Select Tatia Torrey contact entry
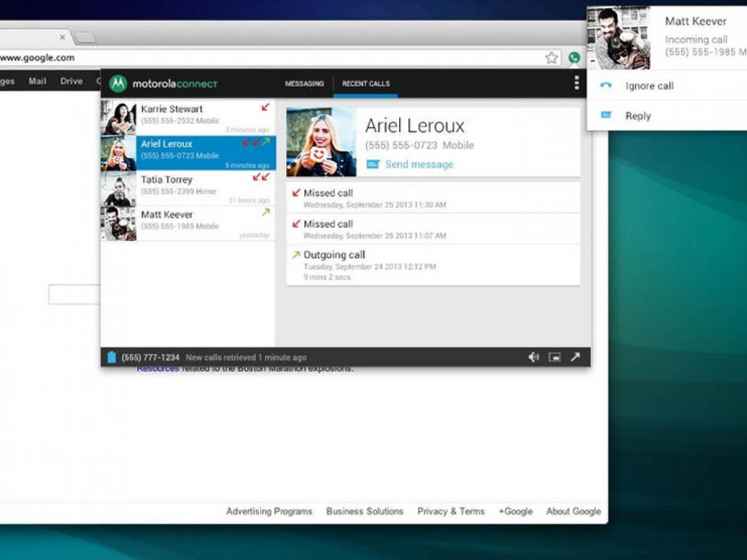747x560 pixels. (x=188, y=188)
